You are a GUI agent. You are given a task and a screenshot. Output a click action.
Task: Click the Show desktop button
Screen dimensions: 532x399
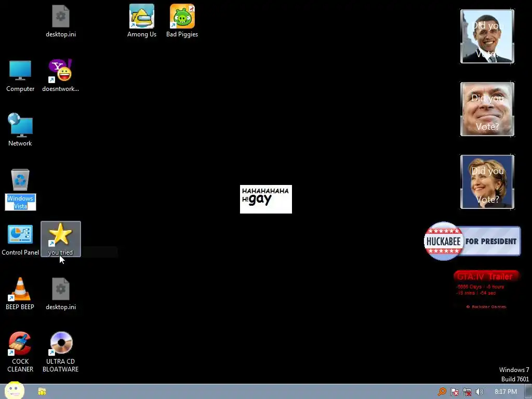click(x=528, y=392)
